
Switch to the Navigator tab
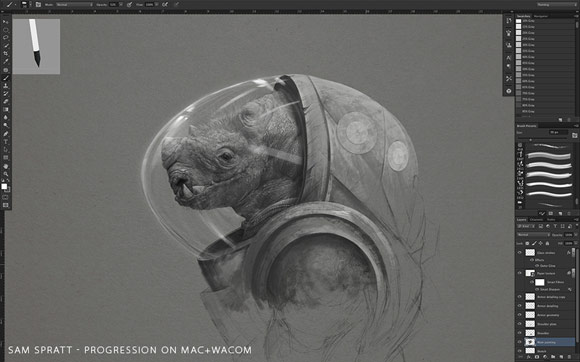540,16
